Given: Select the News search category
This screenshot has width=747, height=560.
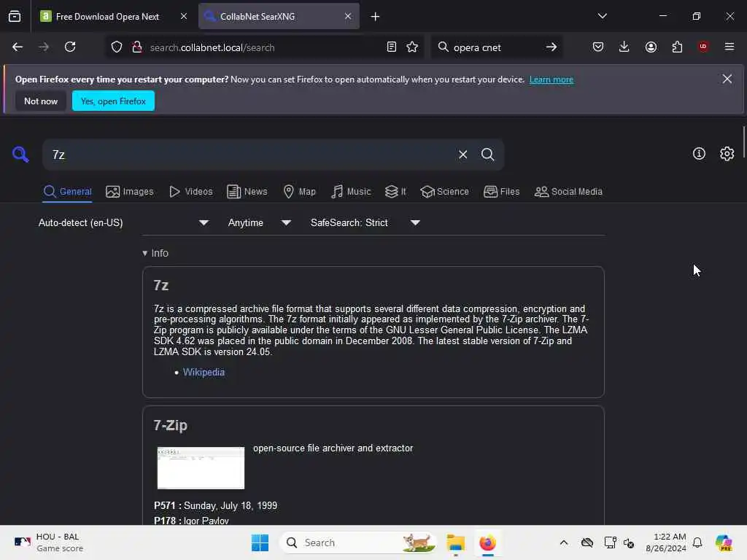Looking at the screenshot, I should coord(247,192).
